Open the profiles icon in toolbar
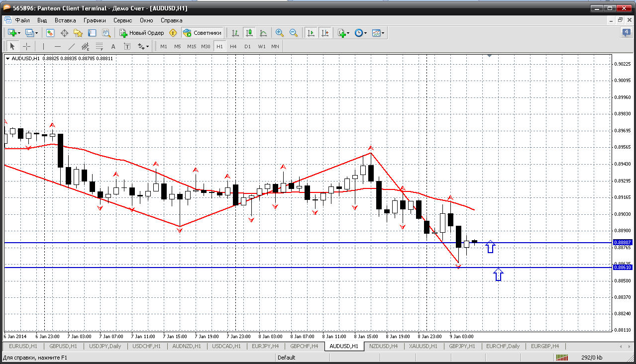The image size is (636, 364). 30,33
